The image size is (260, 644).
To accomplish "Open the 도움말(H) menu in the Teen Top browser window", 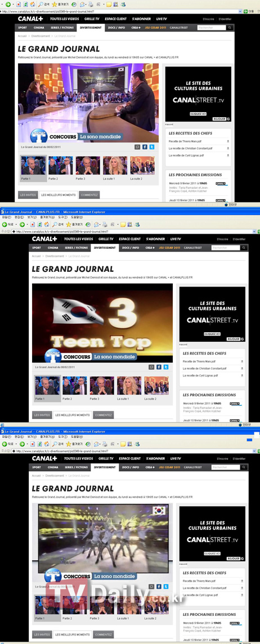I will click(77, 217).
